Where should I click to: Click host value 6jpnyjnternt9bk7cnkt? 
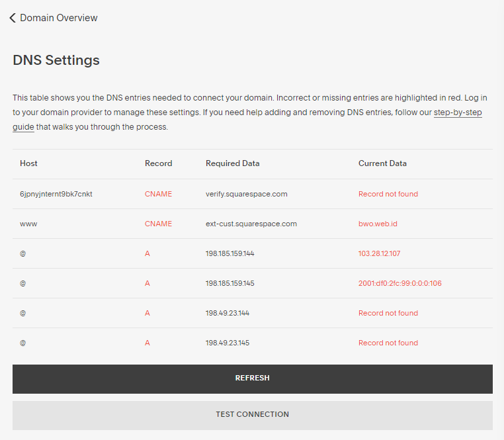[x=56, y=194]
